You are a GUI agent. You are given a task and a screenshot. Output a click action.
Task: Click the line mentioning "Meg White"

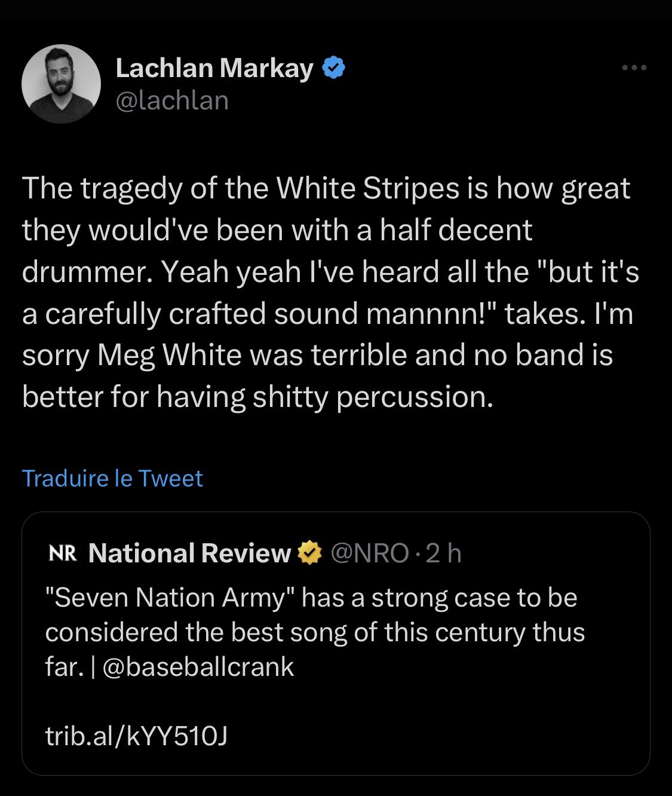(317, 355)
